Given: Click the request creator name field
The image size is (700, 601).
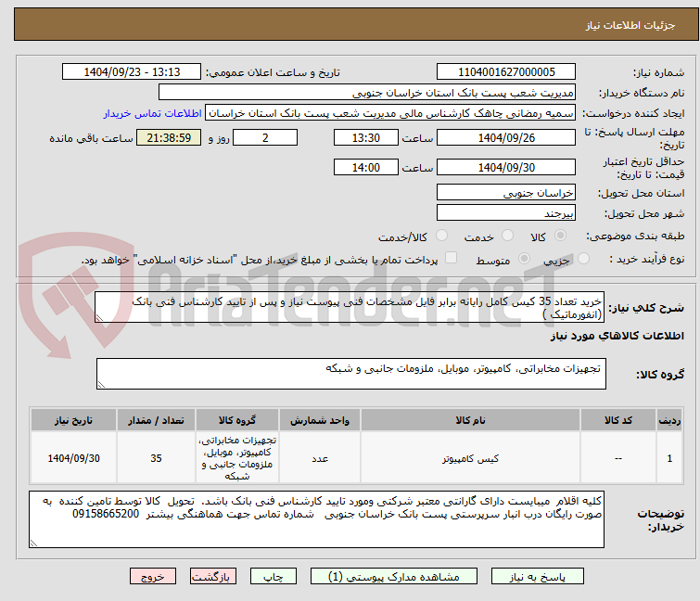Looking at the screenshot, I should pyautogui.click(x=390, y=113).
